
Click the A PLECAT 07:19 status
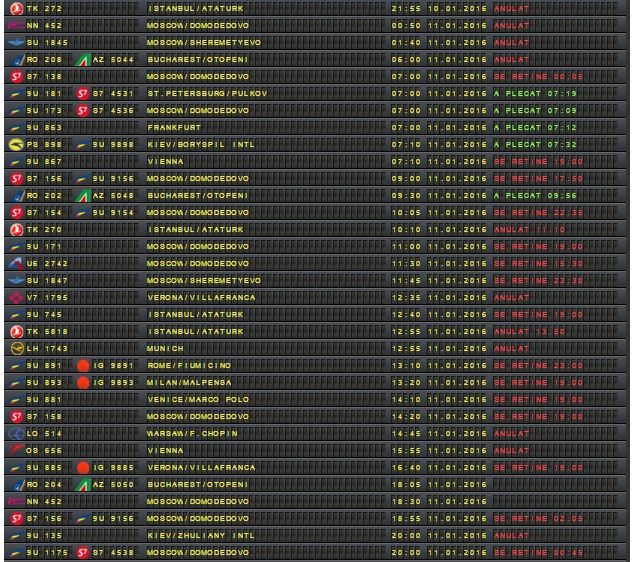click(535, 94)
